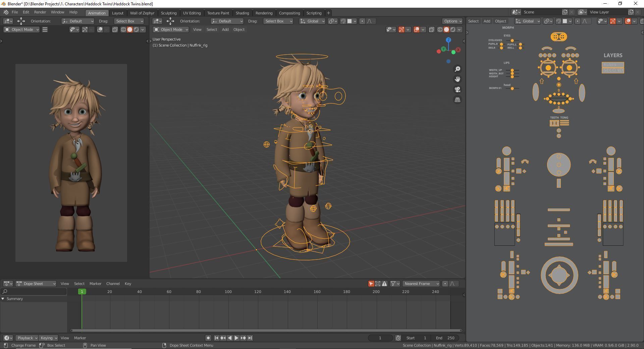Enable Auto Keying in the timeline
The width and height of the screenshot is (644, 349).
tap(208, 338)
